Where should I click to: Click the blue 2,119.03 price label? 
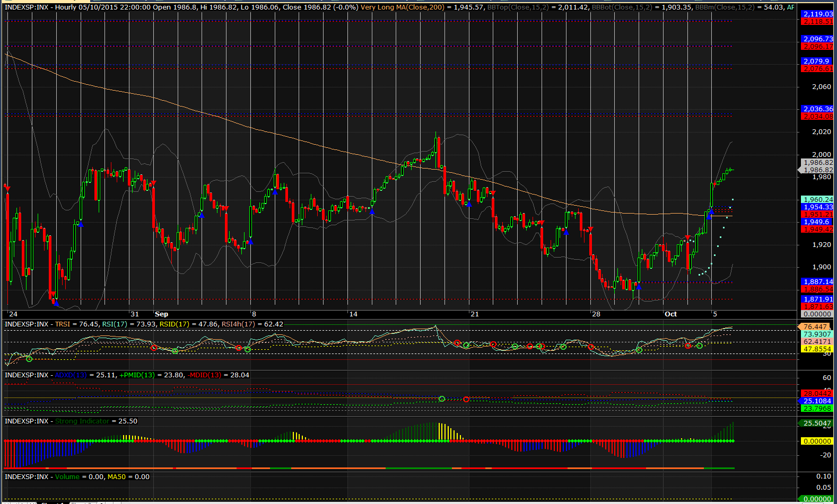pos(817,14)
